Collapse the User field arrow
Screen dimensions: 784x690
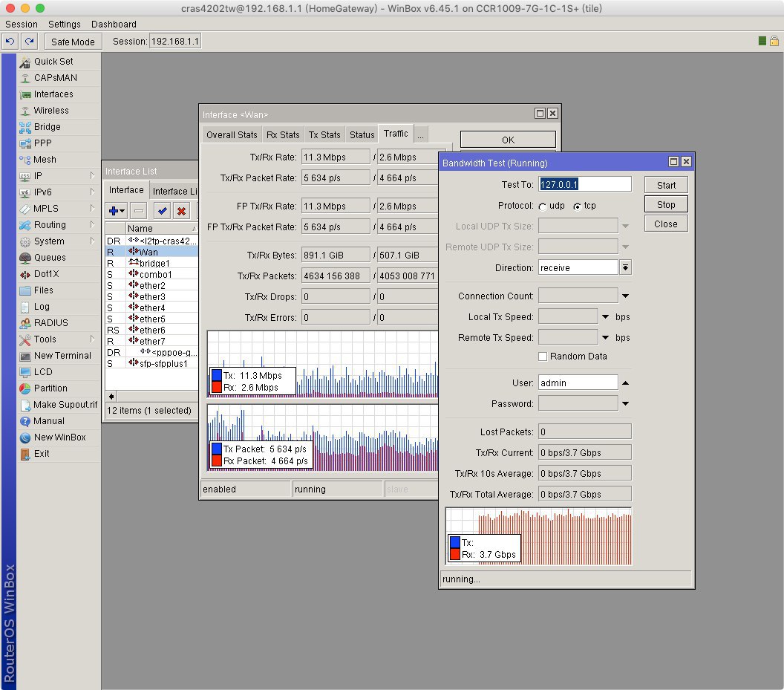626,383
